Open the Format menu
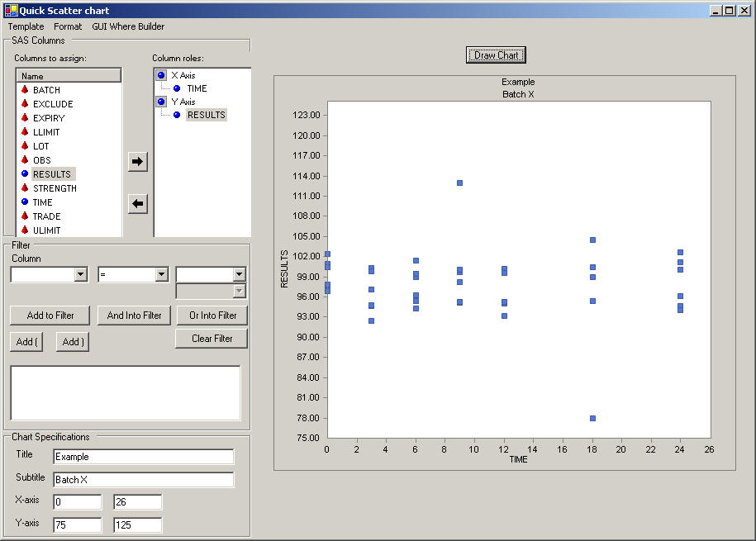This screenshot has height=541, width=756. coord(68,26)
